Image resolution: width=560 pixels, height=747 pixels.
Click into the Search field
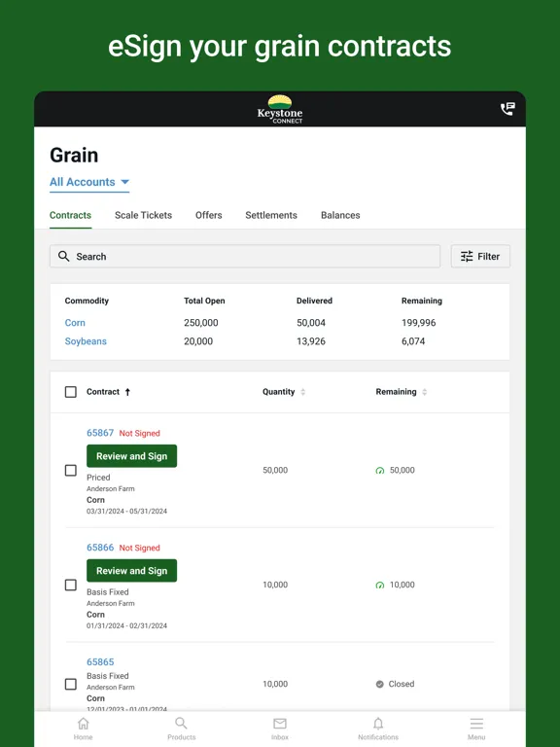click(x=245, y=257)
